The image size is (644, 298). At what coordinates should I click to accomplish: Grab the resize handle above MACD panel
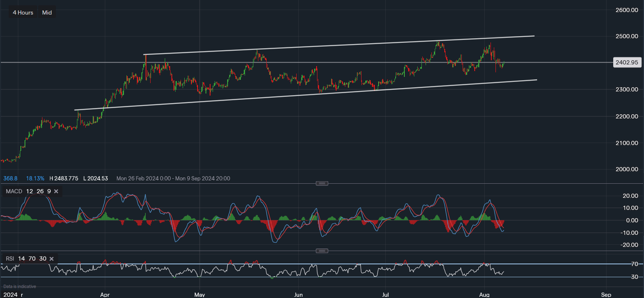322,183
